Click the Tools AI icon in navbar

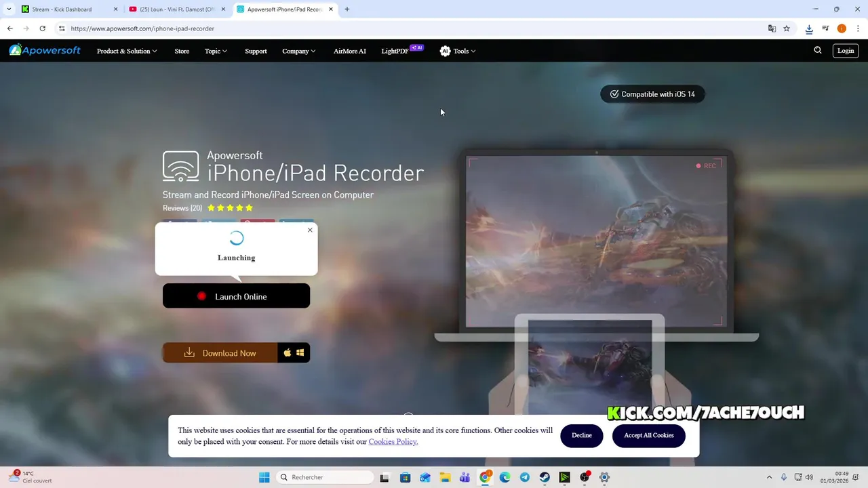[x=445, y=51]
